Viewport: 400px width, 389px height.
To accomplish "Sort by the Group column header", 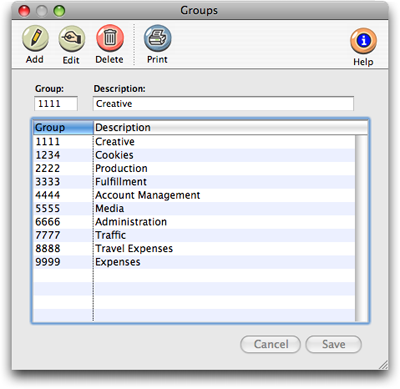I will (x=63, y=128).
